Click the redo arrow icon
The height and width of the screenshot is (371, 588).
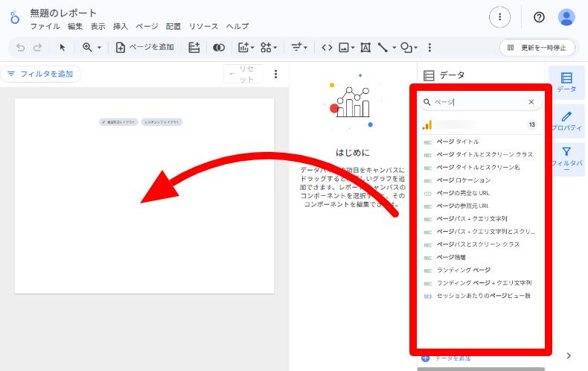37,48
